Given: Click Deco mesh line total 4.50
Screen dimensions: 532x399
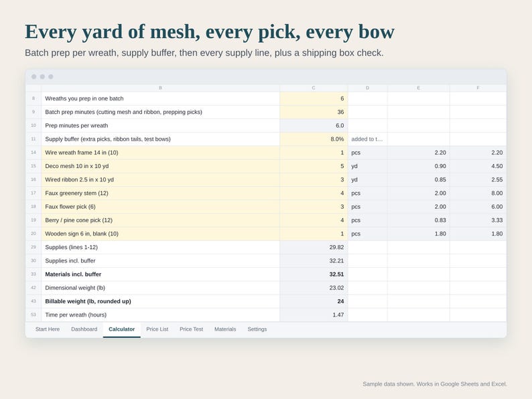Looking at the screenshot, I should click(x=478, y=166).
